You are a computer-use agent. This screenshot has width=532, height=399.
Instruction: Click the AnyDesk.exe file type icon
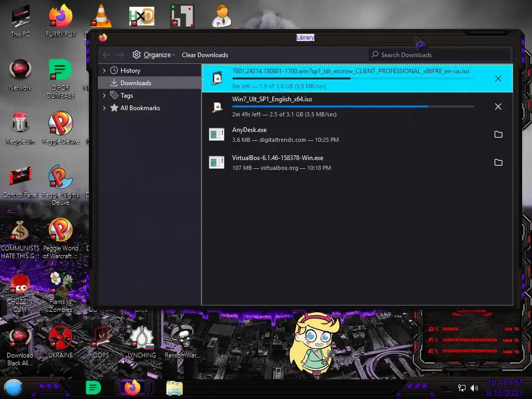[x=217, y=135]
